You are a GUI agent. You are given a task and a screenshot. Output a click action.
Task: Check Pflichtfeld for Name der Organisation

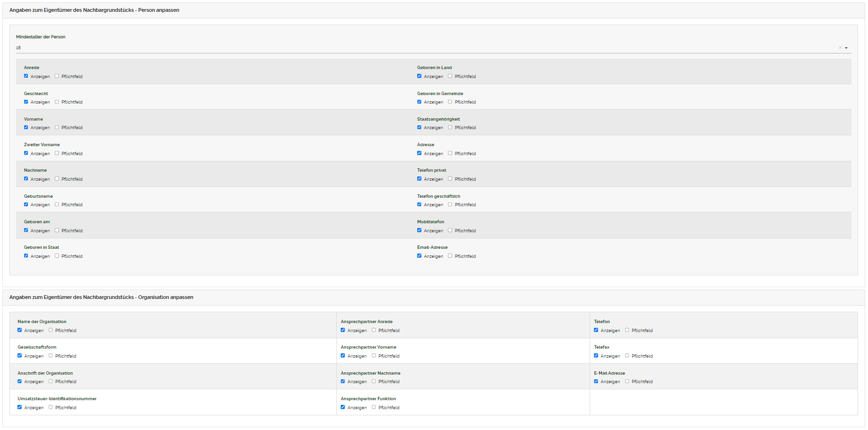point(51,330)
